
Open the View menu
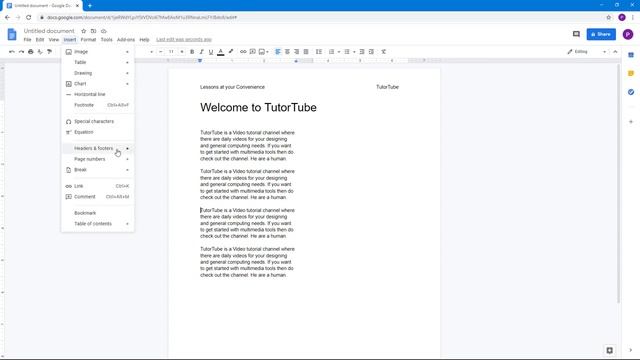coord(54,40)
